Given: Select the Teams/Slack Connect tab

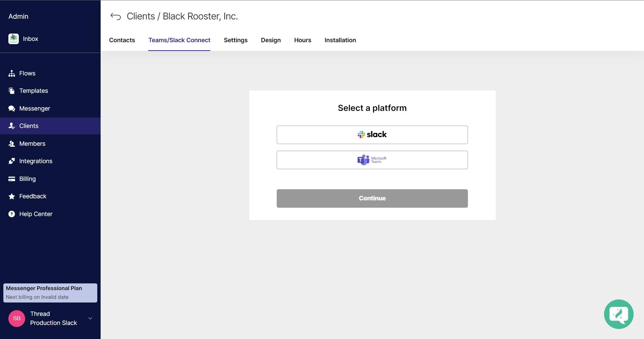Looking at the screenshot, I should tap(179, 40).
